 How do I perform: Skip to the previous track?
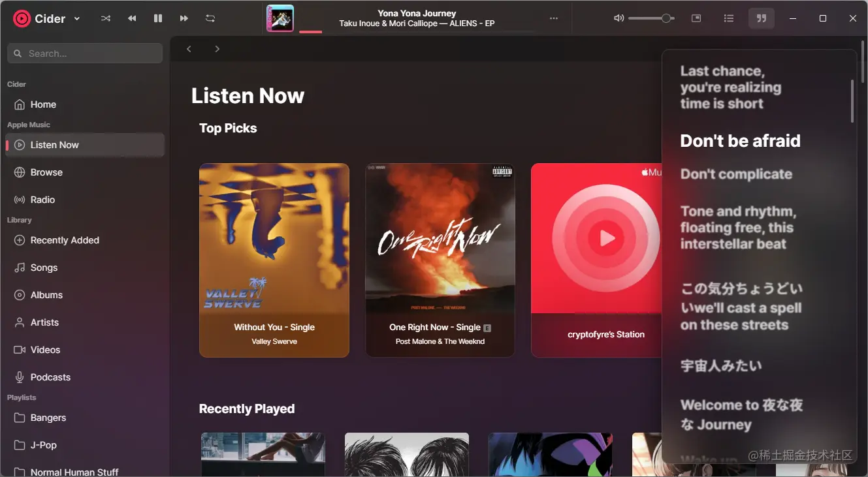coord(132,18)
